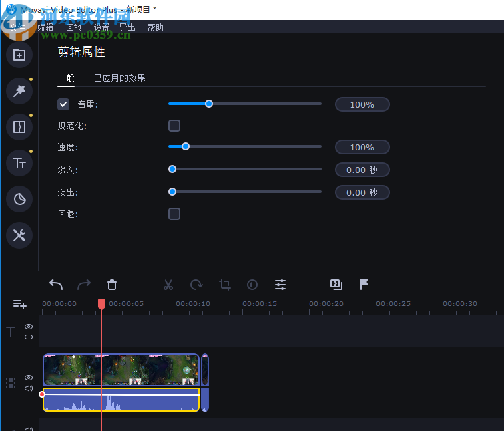Toggle video track visibility eye
This screenshot has width=504, height=431.
click(x=29, y=378)
